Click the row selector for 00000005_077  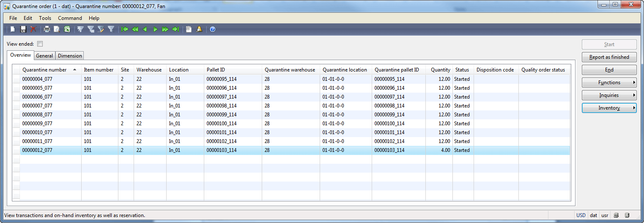tap(16, 88)
